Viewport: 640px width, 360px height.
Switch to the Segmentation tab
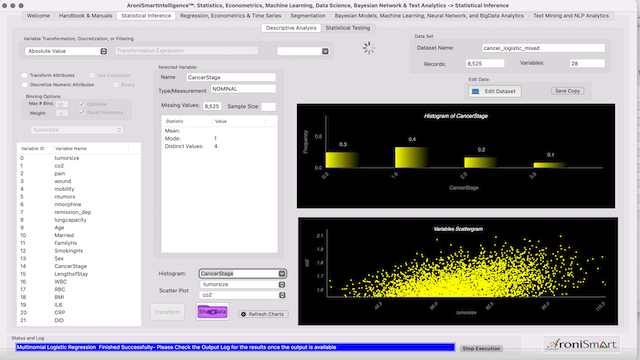point(308,16)
